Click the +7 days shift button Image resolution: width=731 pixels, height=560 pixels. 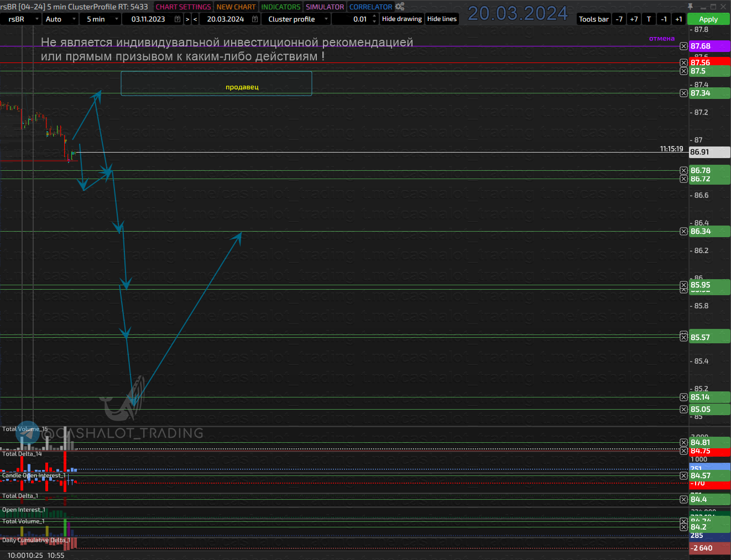tap(634, 19)
